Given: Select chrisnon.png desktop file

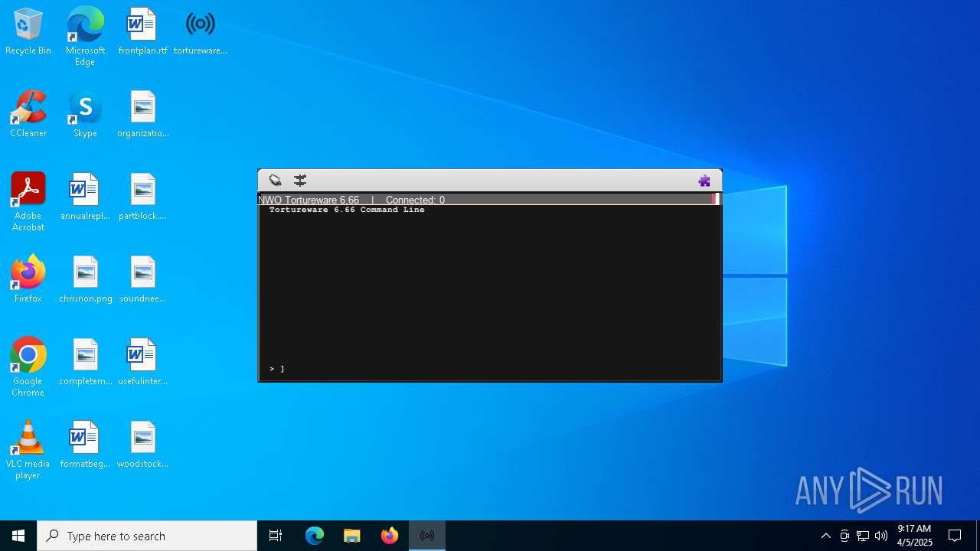Looking at the screenshot, I should click(x=85, y=279).
